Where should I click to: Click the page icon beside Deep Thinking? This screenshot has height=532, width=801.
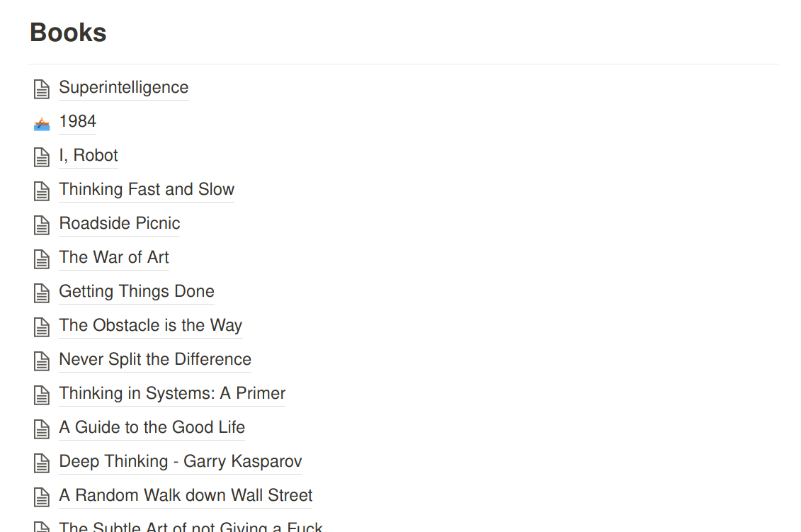coord(42,463)
